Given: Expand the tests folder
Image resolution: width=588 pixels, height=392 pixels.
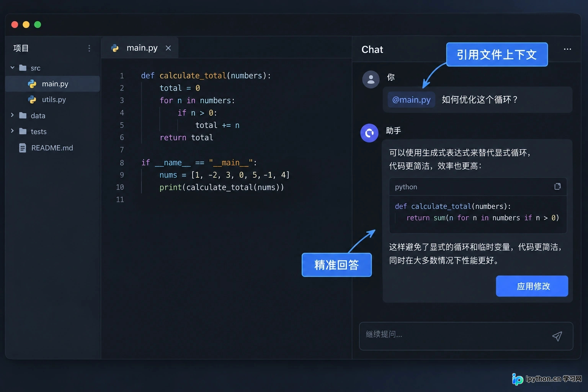Looking at the screenshot, I should (12, 131).
